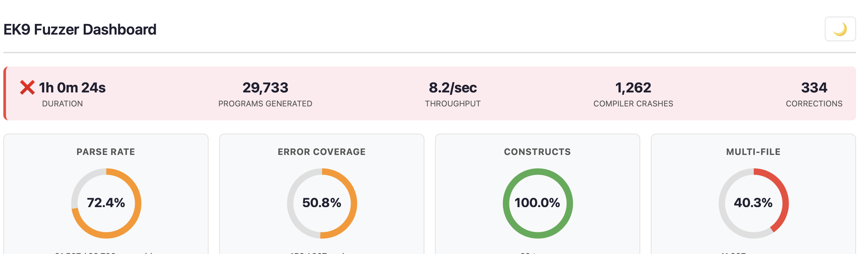Click the Compiler Crashes count 1,262
The height and width of the screenshot is (254, 868).
(x=633, y=87)
